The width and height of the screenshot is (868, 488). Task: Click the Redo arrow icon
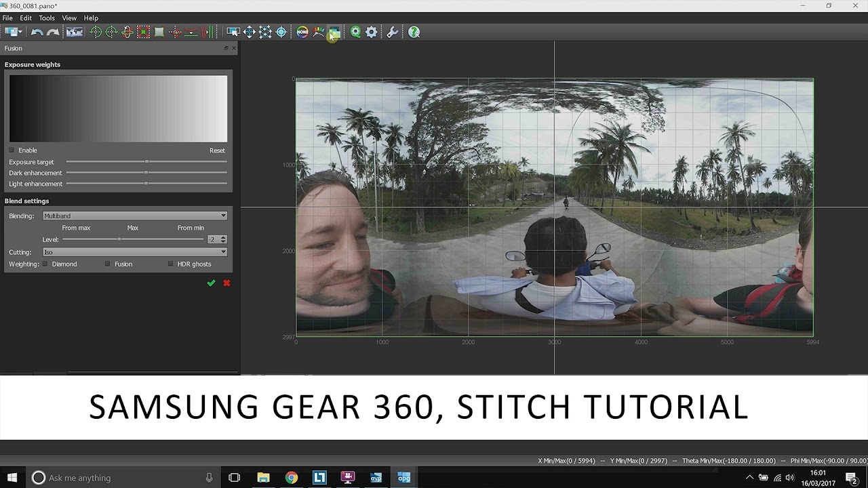(53, 32)
